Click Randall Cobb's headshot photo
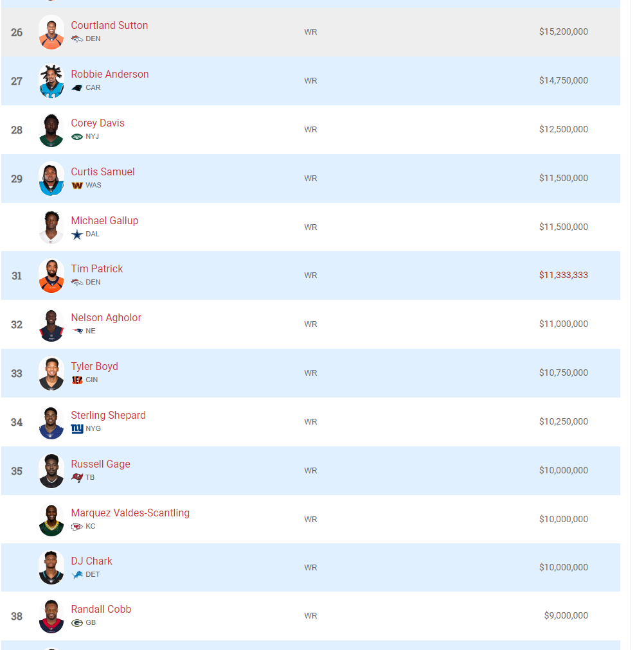The image size is (644, 650). tap(51, 616)
